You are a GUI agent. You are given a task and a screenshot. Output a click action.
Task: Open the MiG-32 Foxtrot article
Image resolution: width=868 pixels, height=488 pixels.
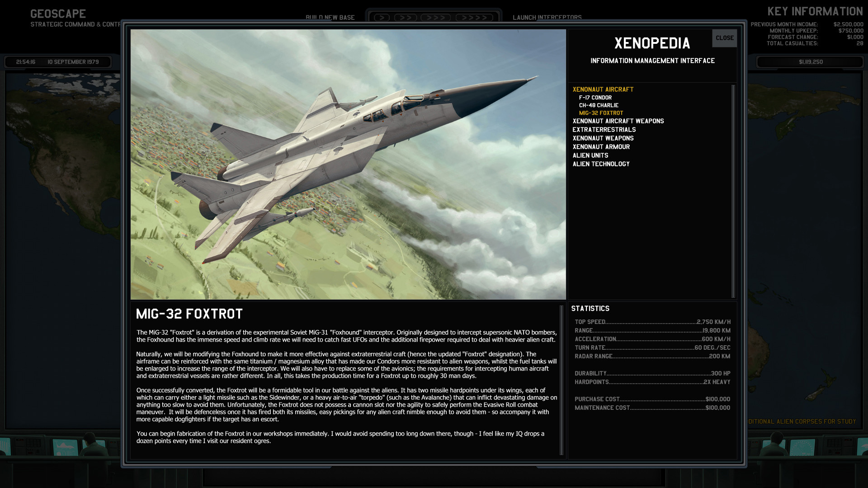pos(601,113)
